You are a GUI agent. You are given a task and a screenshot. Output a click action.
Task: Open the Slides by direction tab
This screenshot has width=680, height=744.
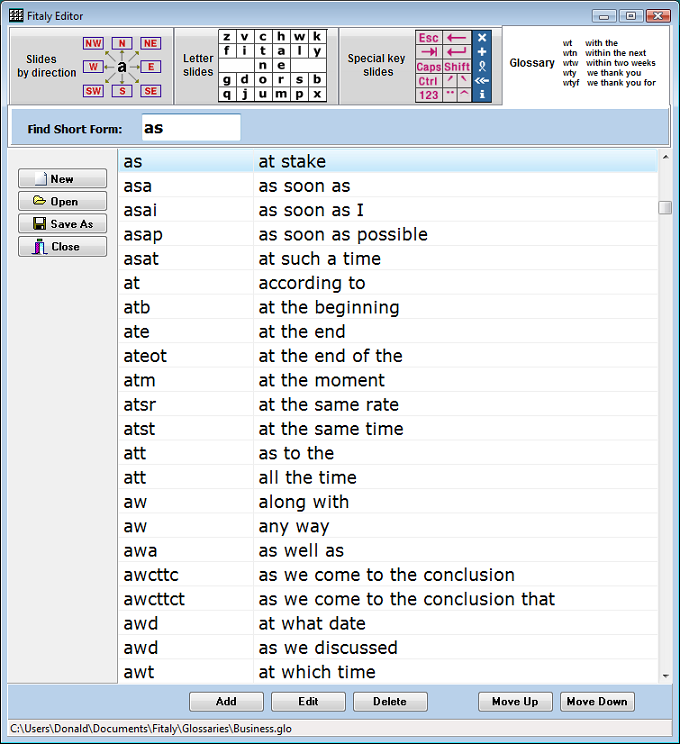click(47, 66)
